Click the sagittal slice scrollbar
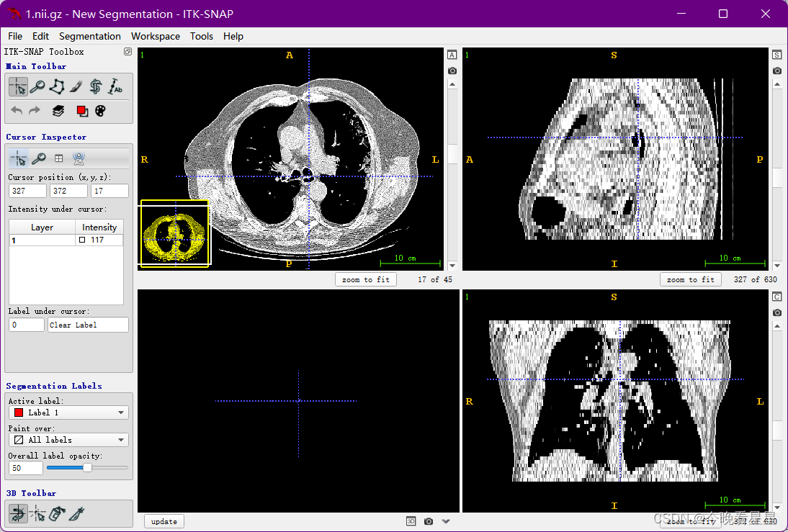The image size is (788, 532). click(x=777, y=175)
